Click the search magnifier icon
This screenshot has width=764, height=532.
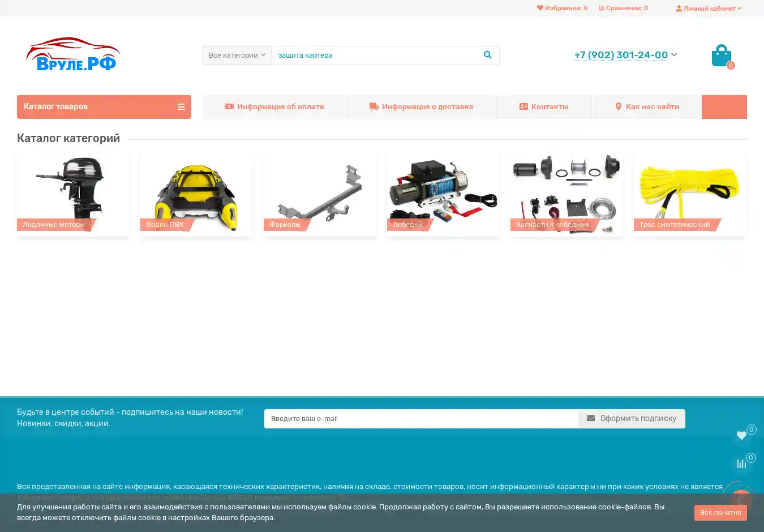[x=487, y=55]
